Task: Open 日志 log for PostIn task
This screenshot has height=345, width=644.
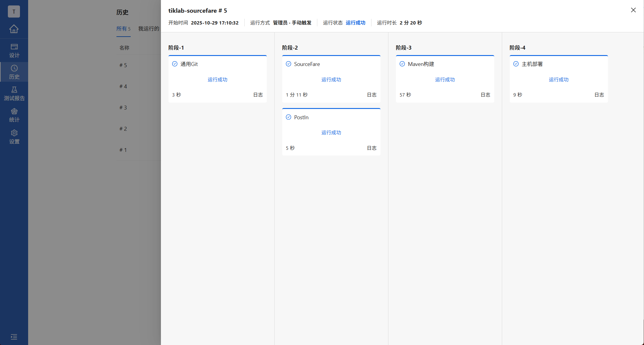Action: pyautogui.click(x=371, y=148)
